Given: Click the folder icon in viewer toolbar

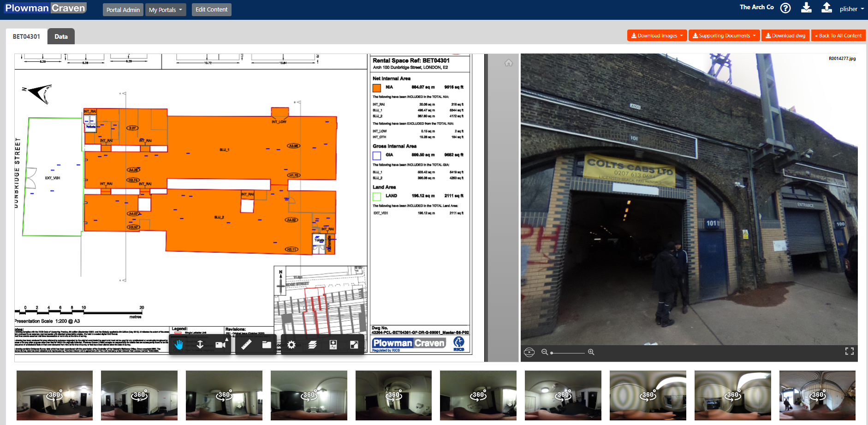Looking at the screenshot, I should (267, 345).
